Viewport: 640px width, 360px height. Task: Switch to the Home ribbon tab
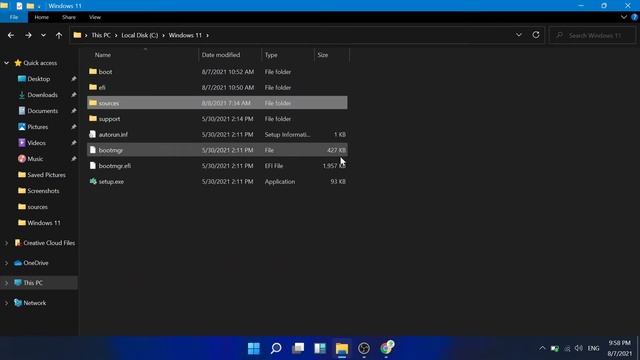point(42,17)
